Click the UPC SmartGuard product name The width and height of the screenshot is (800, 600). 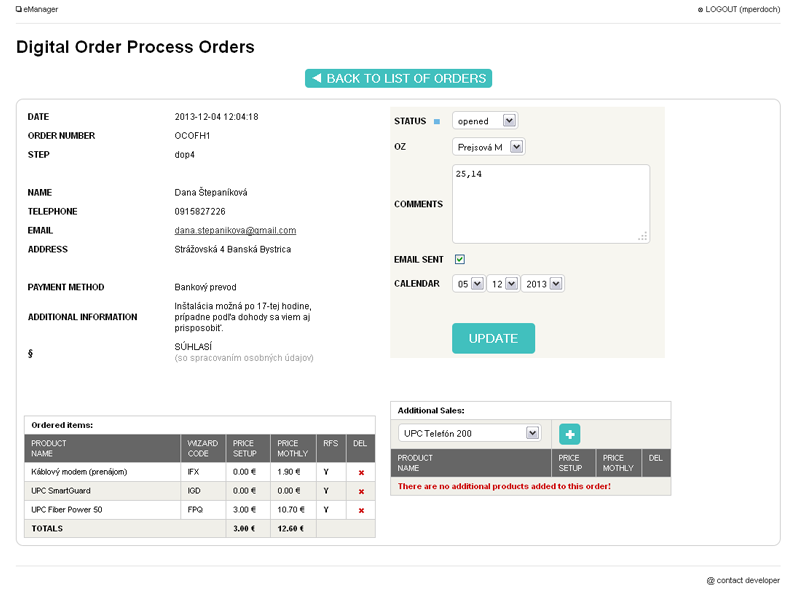(61, 491)
